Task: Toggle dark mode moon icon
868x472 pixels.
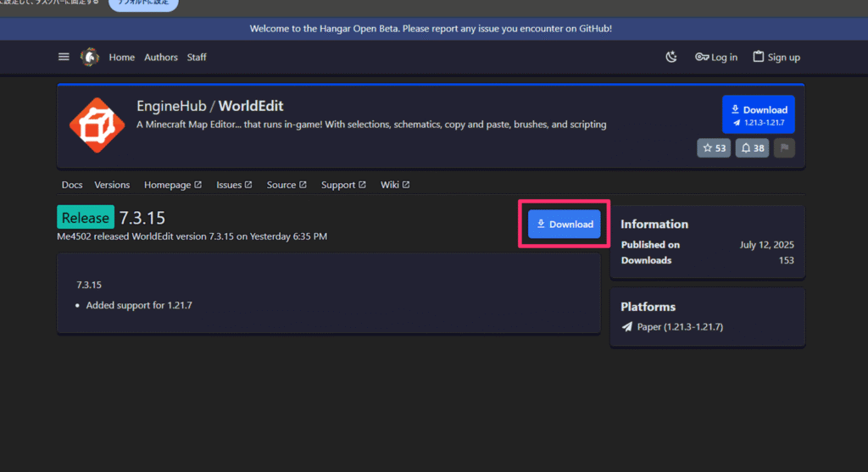Action: click(x=671, y=57)
